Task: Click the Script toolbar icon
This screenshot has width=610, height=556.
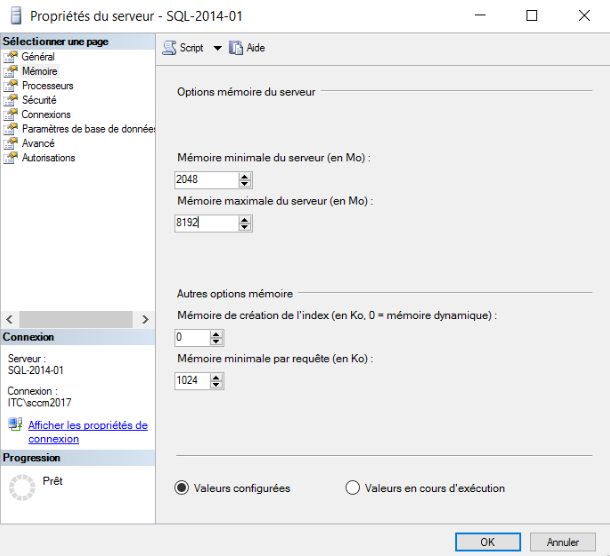Action: [169, 48]
